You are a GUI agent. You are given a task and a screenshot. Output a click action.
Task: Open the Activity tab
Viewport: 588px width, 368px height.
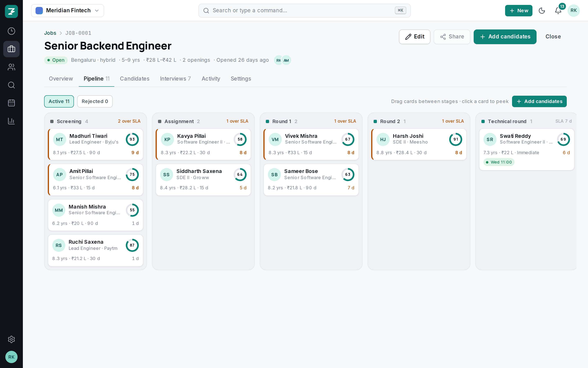pyautogui.click(x=211, y=79)
